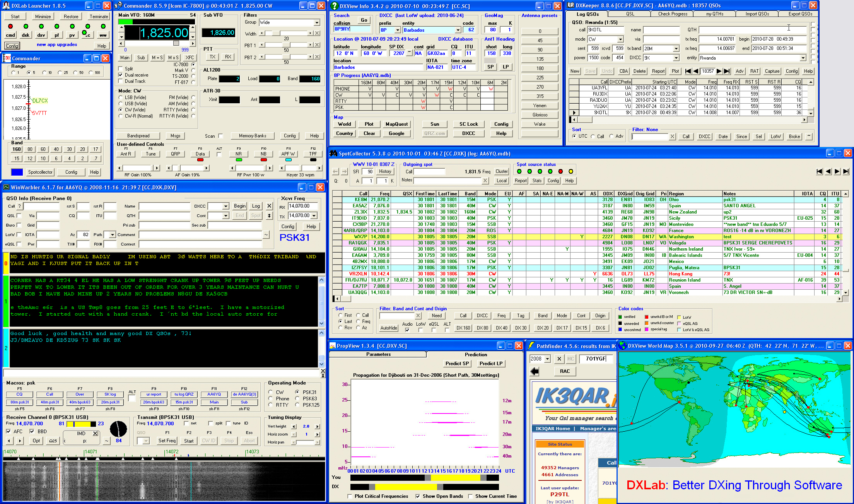This screenshot has width=854, height=504.
Task: Open the Import QSOs tab
Action: pos(757,14)
